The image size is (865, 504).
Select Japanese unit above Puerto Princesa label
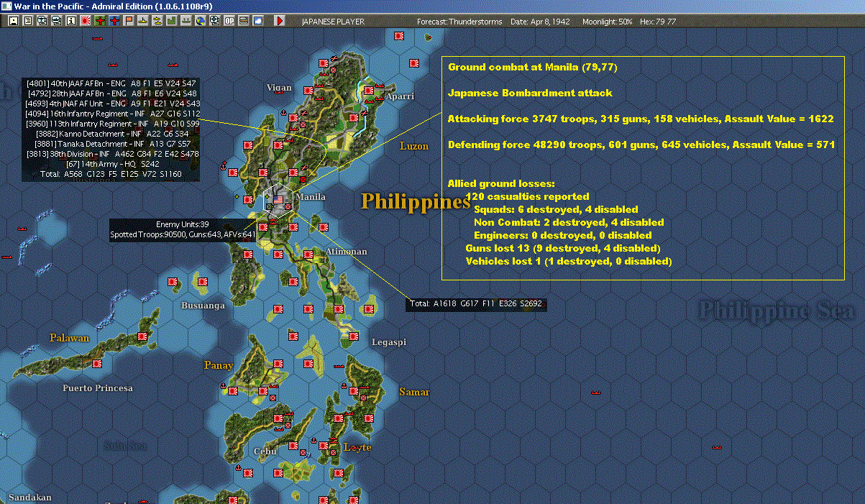pos(96,363)
